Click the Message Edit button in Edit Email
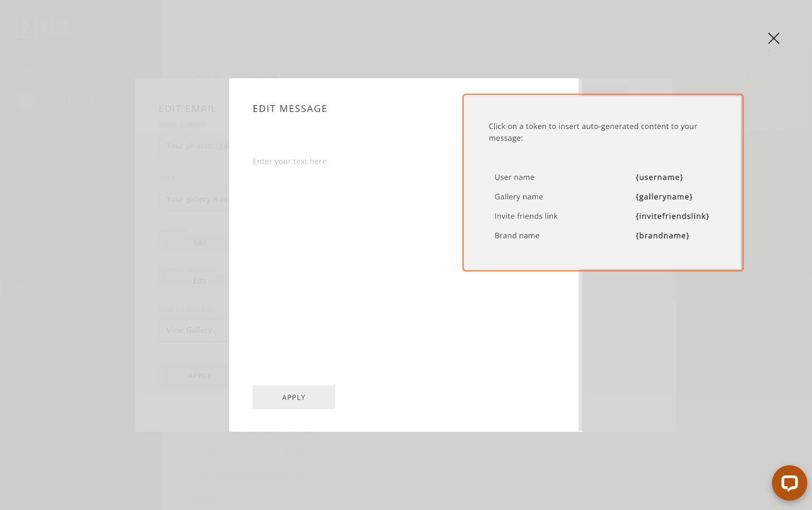 (x=194, y=242)
